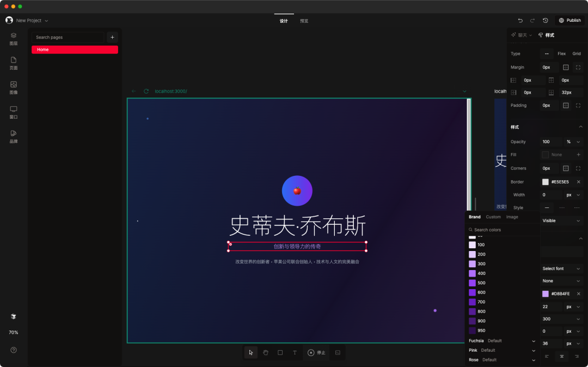Choose solid border style

point(547,207)
